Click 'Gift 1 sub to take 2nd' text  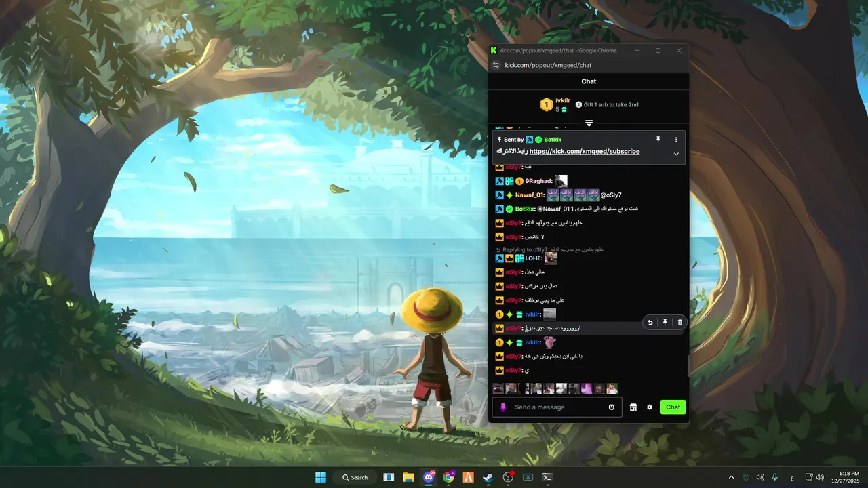(611, 105)
